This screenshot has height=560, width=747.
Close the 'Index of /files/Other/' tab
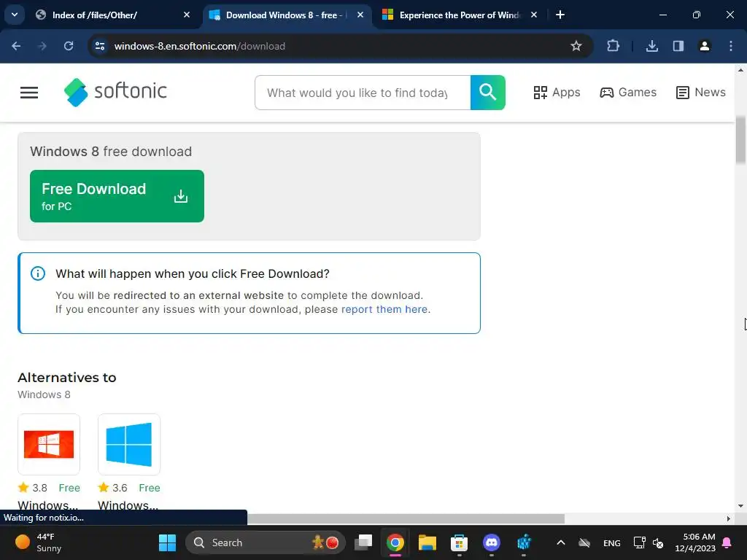187,15
